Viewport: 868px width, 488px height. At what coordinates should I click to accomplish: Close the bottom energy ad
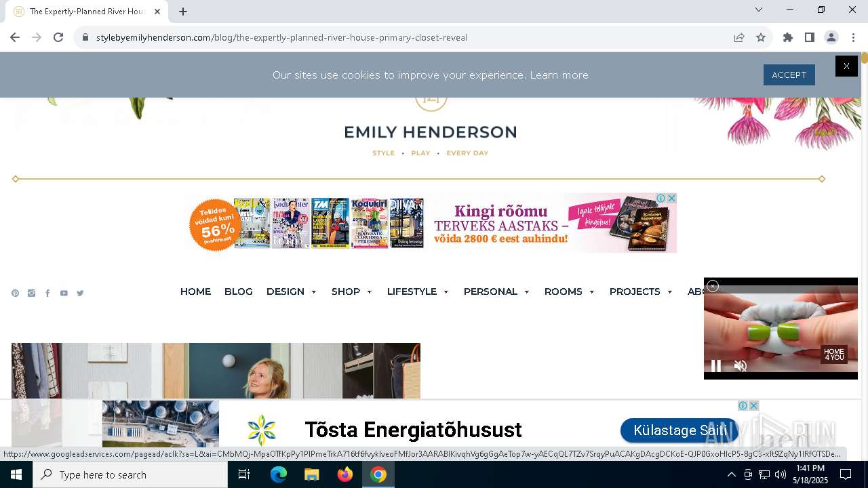pyautogui.click(x=753, y=406)
